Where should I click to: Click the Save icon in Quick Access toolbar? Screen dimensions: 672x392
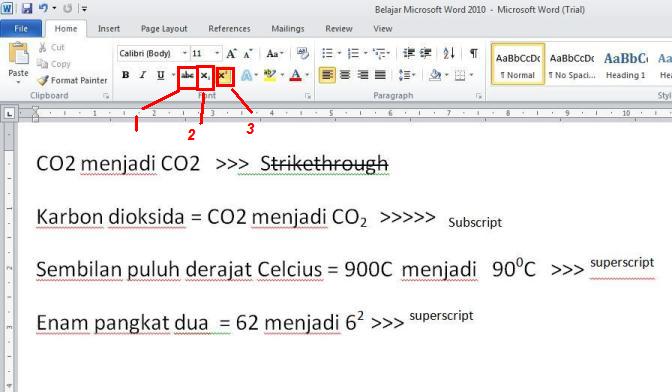point(27,8)
